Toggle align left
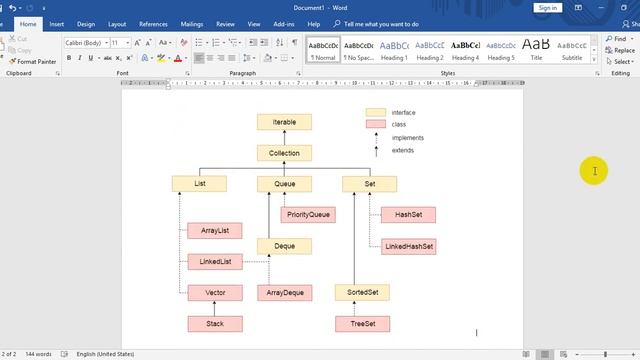 pyautogui.click(x=199, y=58)
